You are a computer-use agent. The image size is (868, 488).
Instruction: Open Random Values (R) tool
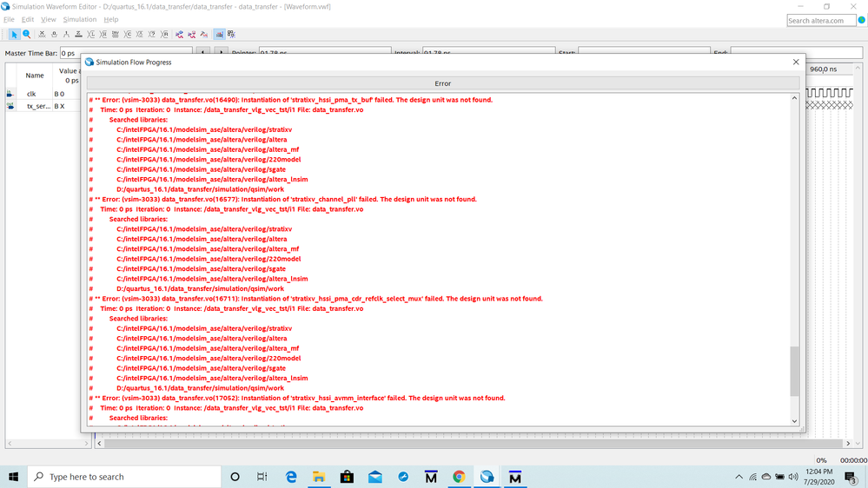(164, 35)
